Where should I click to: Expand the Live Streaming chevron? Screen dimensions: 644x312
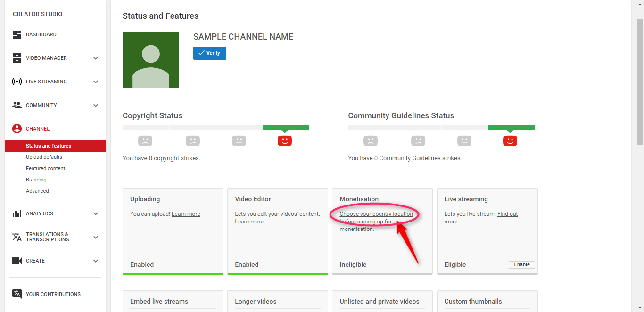(x=96, y=82)
